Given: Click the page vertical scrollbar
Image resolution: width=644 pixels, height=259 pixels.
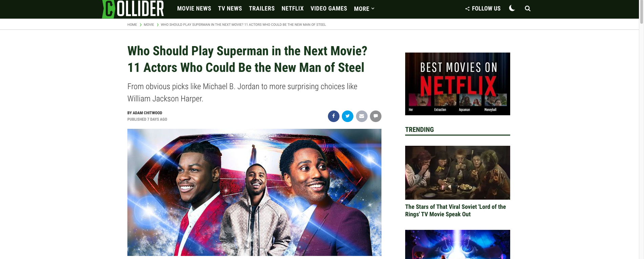Looking at the screenshot, I should tap(641, 129).
